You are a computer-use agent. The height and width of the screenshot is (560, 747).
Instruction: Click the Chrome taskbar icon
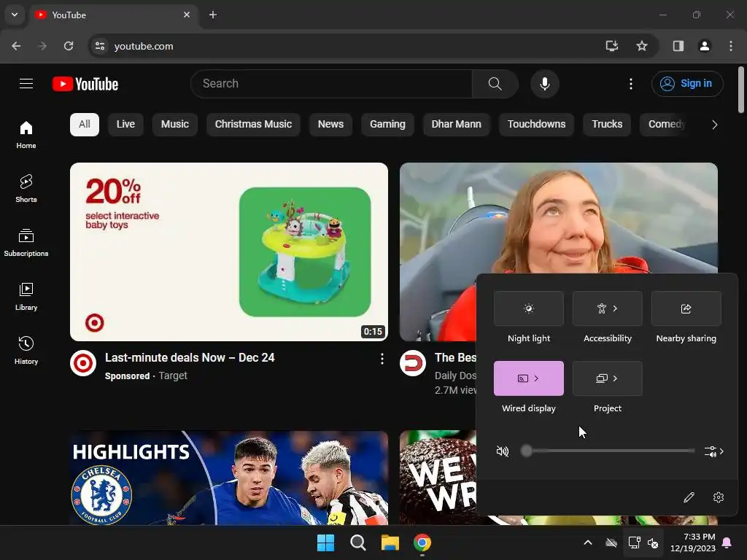pos(422,542)
